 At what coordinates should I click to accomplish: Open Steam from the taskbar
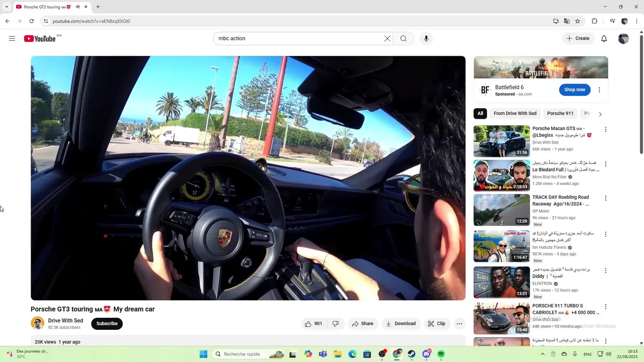[x=412, y=354]
